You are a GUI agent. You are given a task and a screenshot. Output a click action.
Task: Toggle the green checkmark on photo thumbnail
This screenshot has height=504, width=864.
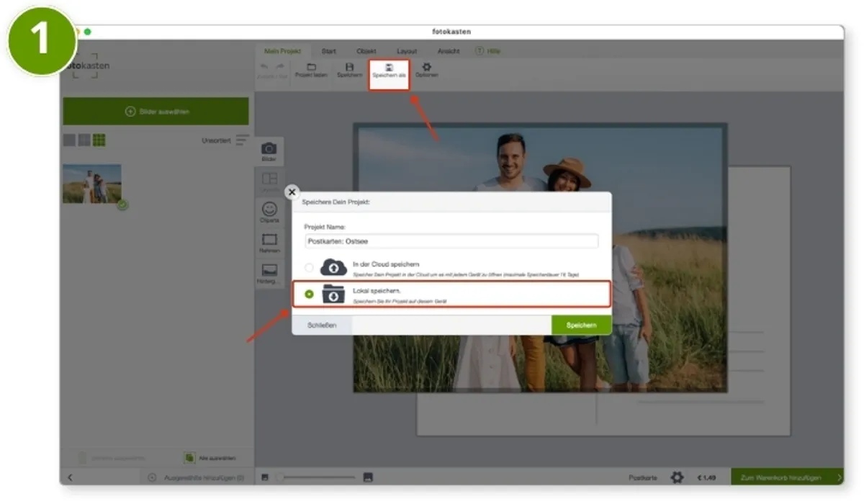tap(123, 204)
